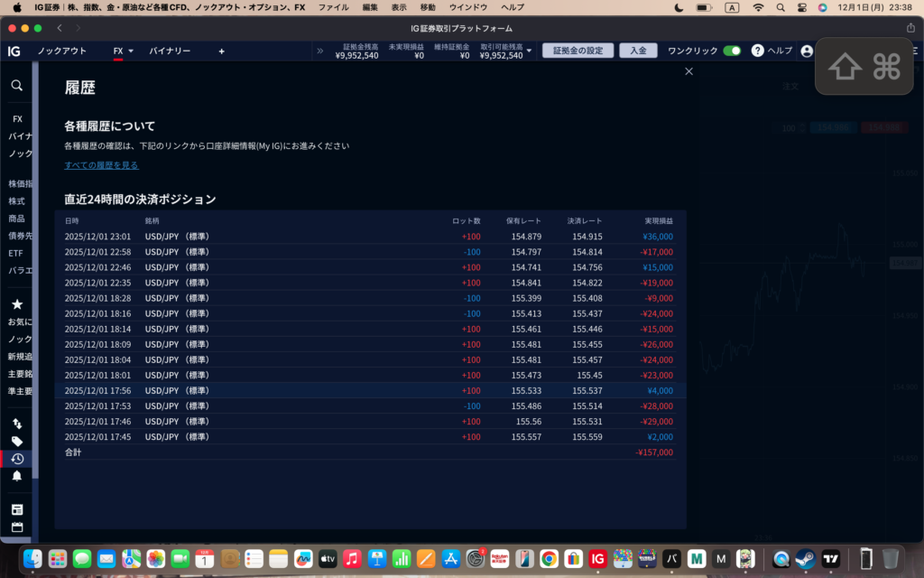Viewport: 924px width, 578px height.
Task: Open the favorites star icon in sidebar
Action: [x=16, y=304]
